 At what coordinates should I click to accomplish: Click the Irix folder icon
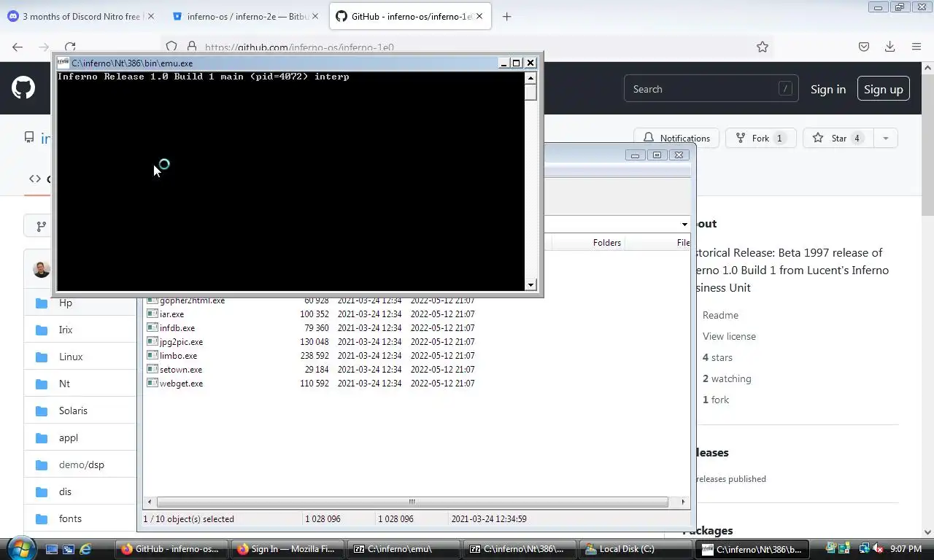pyautogui.click(x=42, y=330)
